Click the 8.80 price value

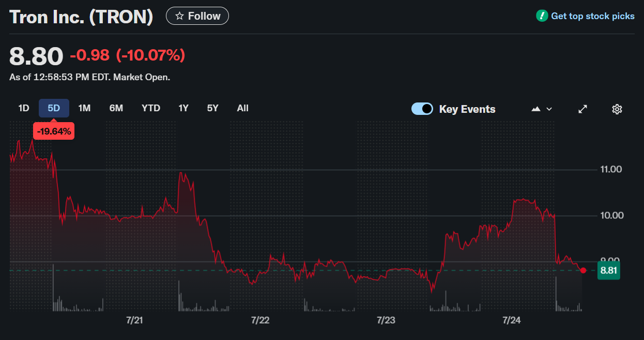point(36,56)
